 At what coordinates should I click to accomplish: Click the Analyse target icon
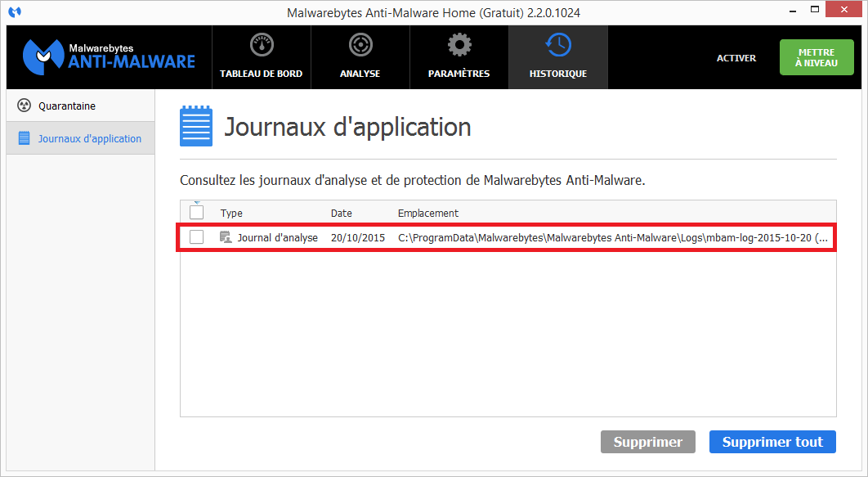coord(360,45)
